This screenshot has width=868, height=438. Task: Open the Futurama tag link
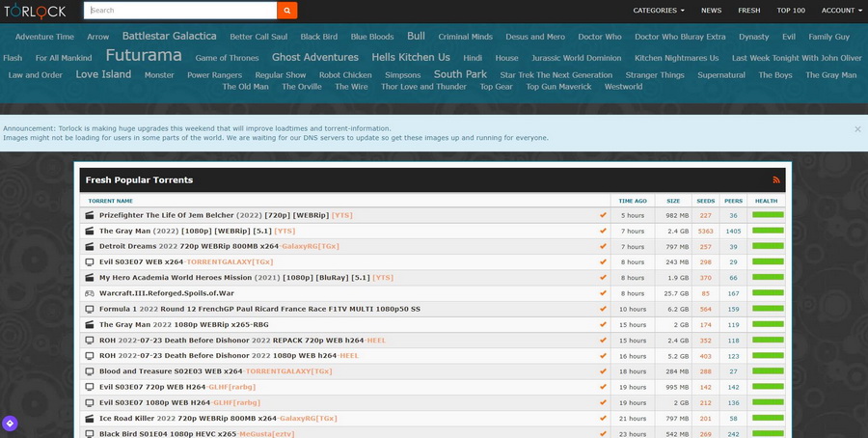(144, 55)
